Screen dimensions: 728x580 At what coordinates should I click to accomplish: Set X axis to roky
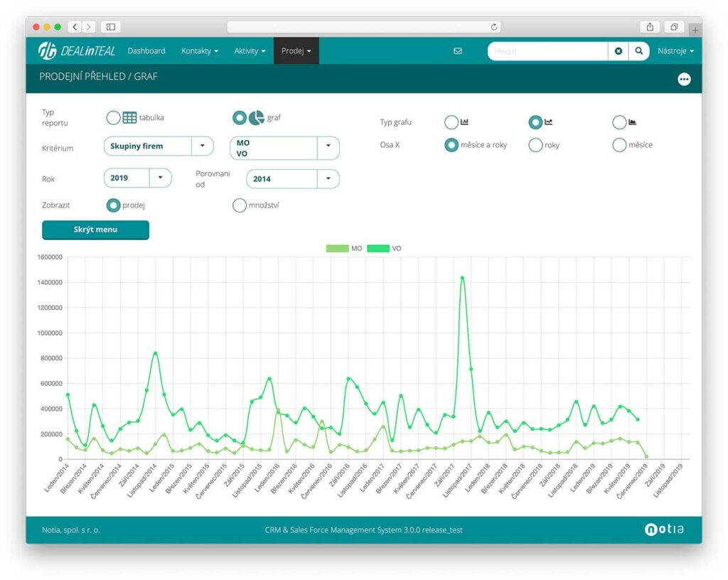point(535,145)
